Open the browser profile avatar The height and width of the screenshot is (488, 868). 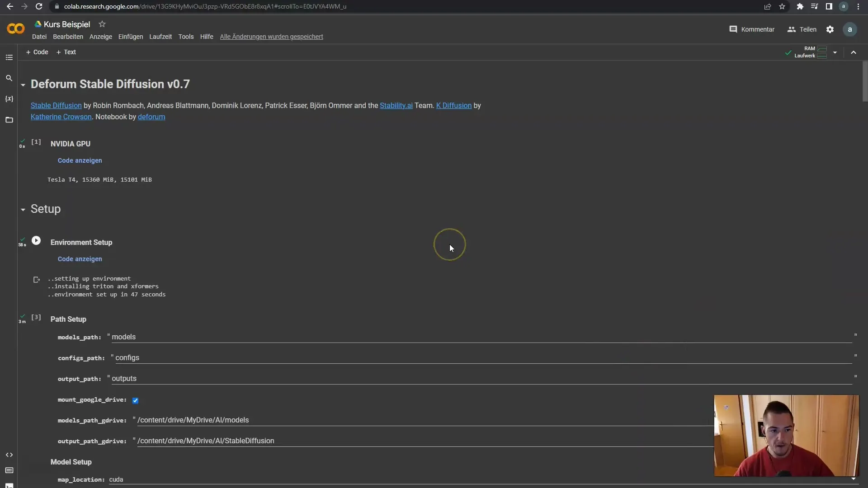844,6
